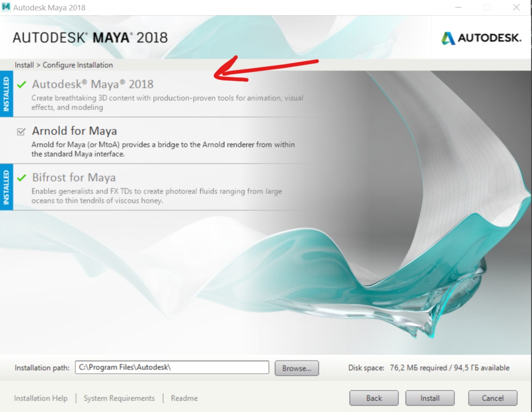Click the Browse... button
Viewport: 532px width, 412px height.
(297, 368)
